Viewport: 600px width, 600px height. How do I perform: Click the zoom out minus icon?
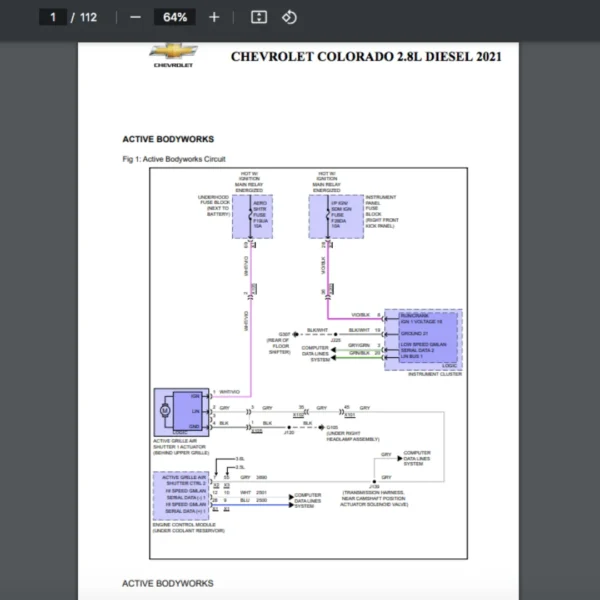point(135,17)
